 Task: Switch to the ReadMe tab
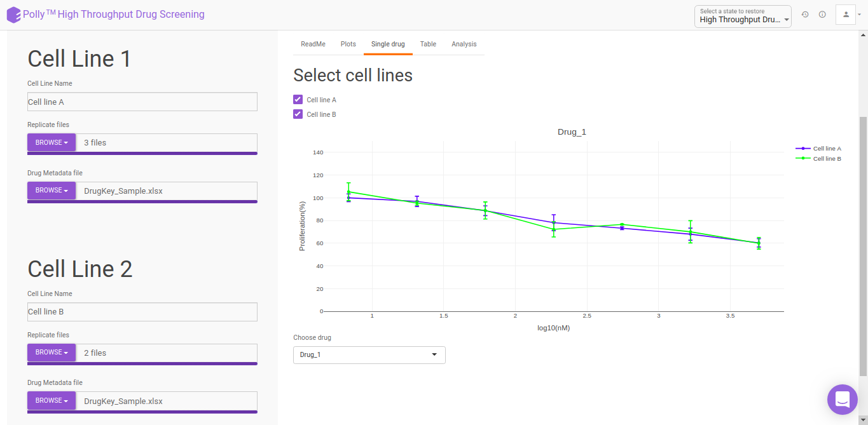(x=313, y=44)
